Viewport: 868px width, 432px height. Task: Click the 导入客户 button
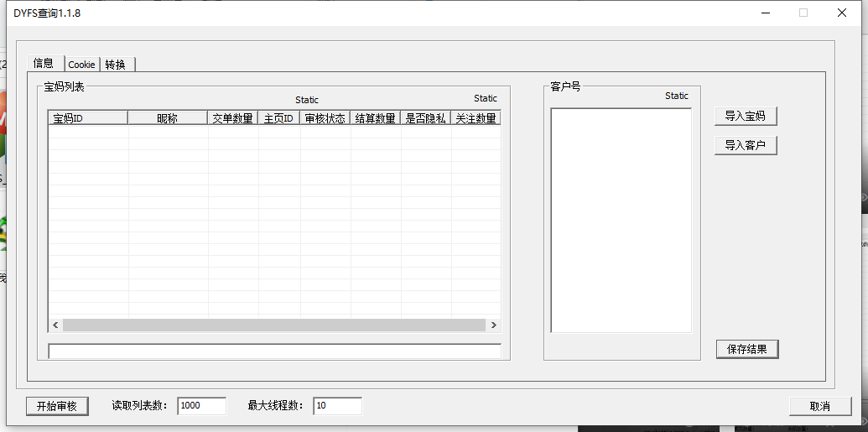point(746,145)
